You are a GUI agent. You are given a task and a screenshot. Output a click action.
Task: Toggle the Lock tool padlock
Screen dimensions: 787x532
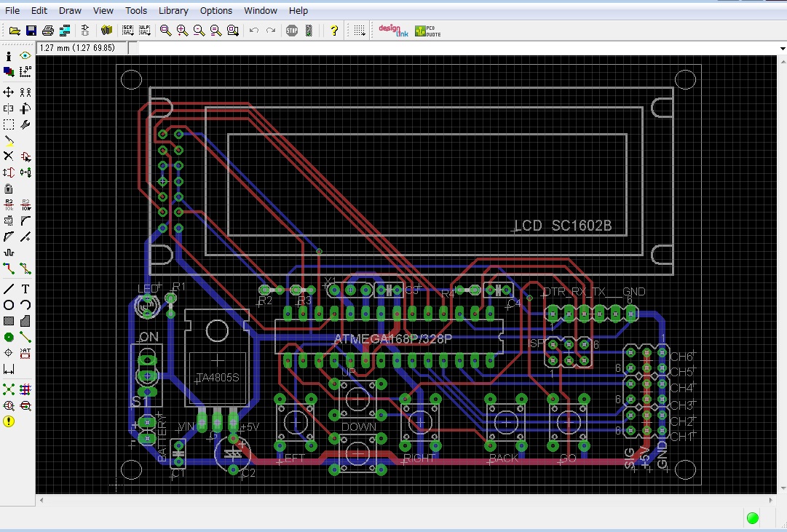(9, 188)
